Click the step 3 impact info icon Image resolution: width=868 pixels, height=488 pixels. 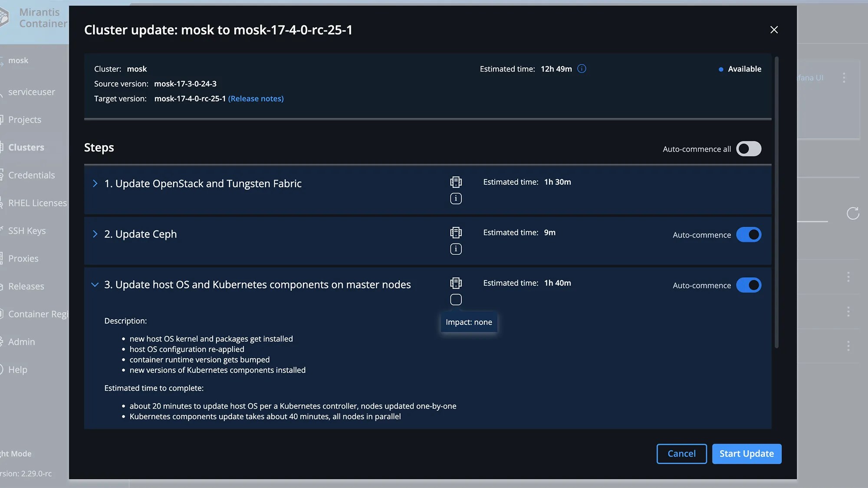pyautogui.click(x=456, y=300)
